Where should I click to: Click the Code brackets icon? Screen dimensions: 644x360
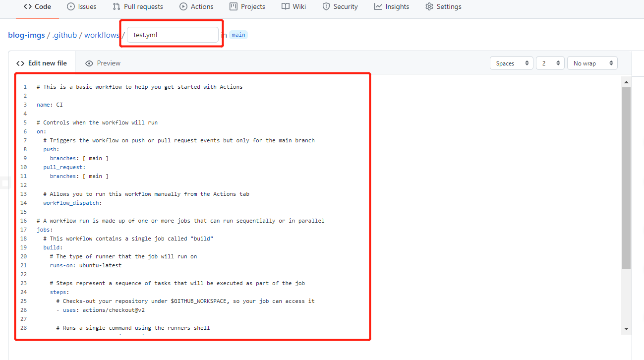click(x=28, y=7)
